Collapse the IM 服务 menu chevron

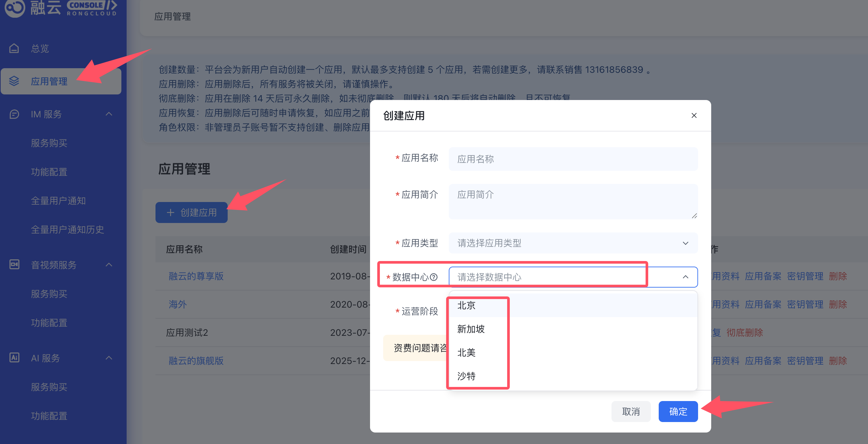point(109,114)
